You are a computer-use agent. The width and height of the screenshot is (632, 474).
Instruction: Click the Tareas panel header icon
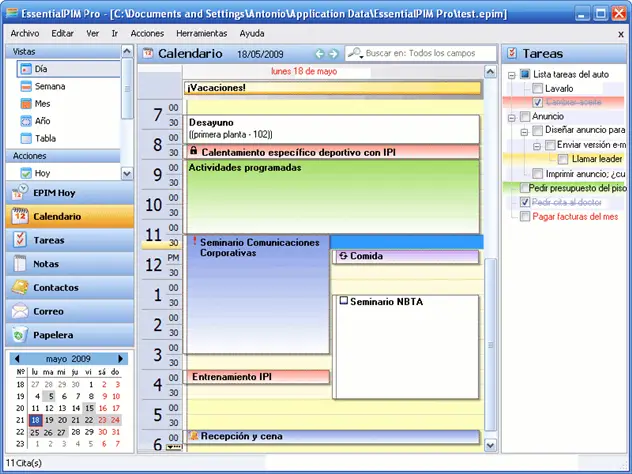pyautogui.click(x=512, y=53)
